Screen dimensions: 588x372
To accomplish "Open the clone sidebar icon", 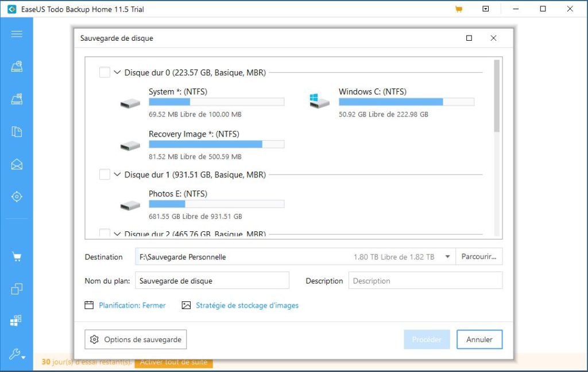I will (x=17, y=289).
